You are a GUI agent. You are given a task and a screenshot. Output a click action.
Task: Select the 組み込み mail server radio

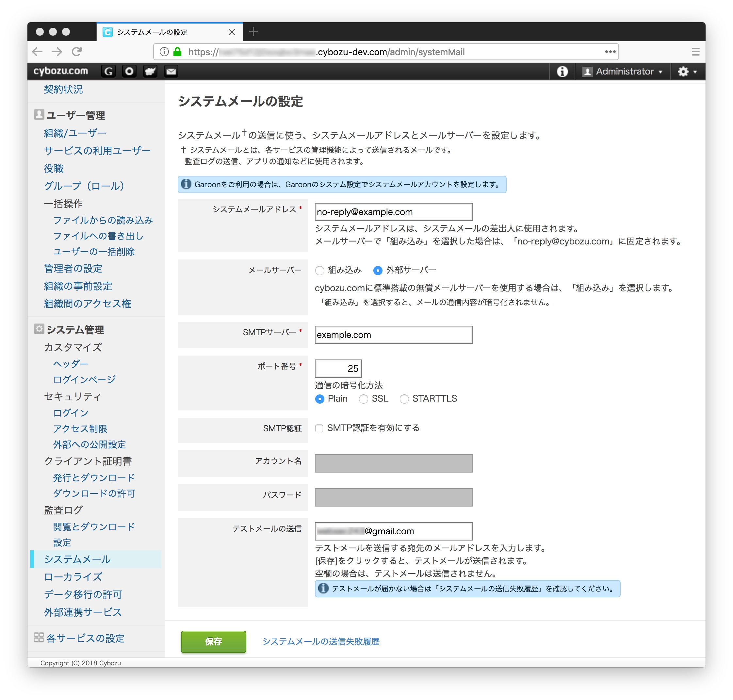click(320, 271)
